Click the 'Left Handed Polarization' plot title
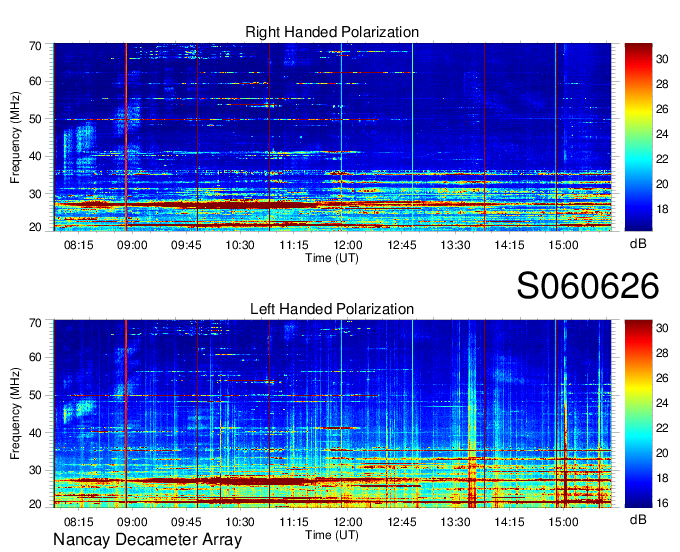680x552 pixels. point(332,309)
